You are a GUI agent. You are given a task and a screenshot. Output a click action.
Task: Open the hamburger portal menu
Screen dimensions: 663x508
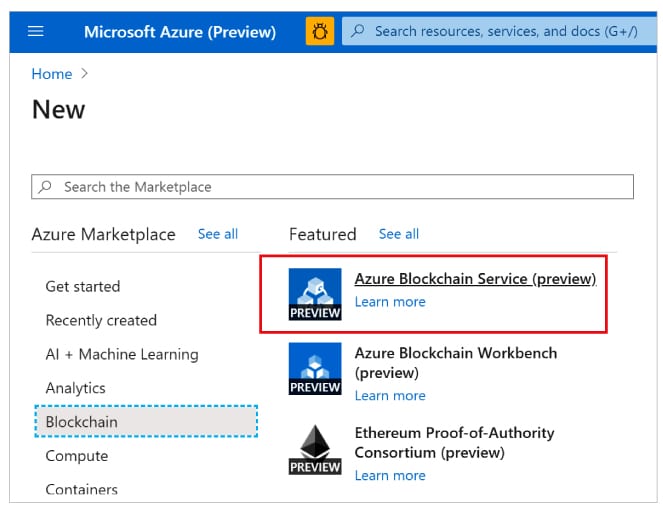point(36,31)
